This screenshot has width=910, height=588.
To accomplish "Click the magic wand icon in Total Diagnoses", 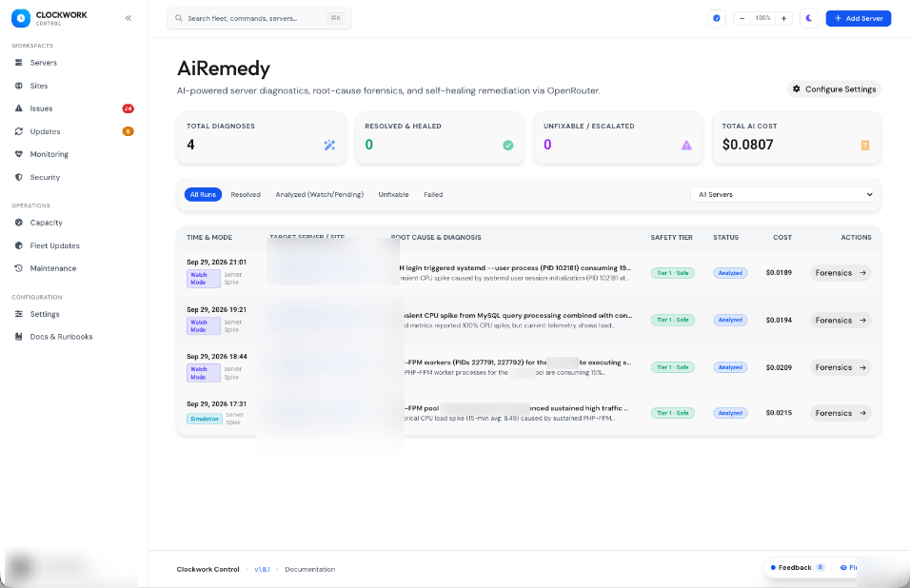I will click(x=329, y=145).
